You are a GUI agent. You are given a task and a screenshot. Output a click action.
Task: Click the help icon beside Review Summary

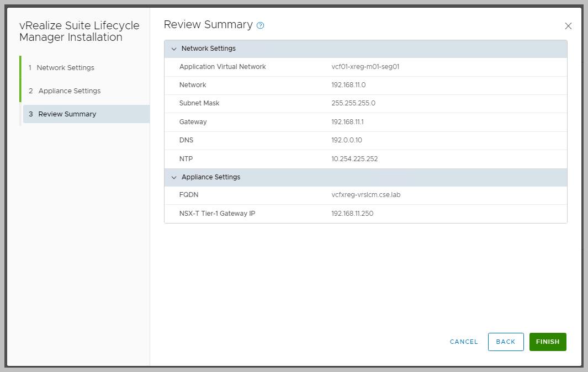tap(261, 25)
